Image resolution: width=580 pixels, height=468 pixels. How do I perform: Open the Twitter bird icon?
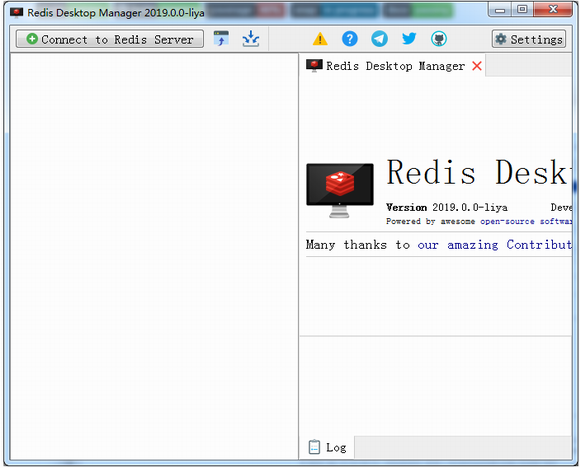(x=409, y=38)
